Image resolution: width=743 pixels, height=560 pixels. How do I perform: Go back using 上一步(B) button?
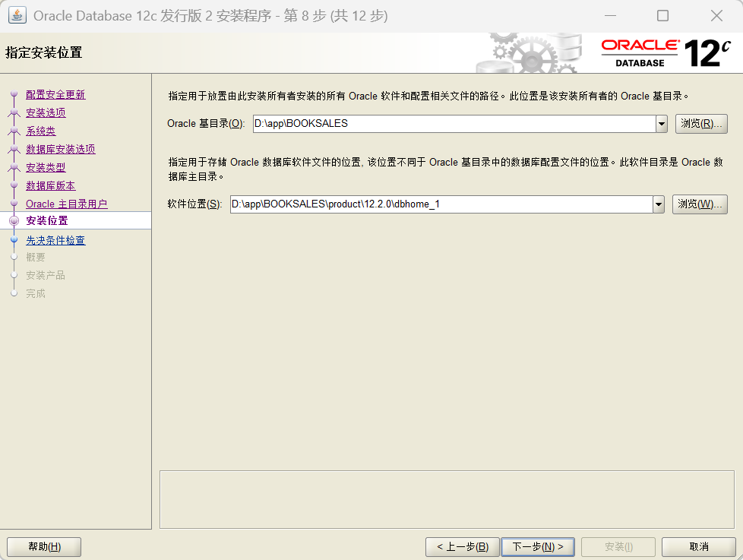pyautogui.click(x=463, y=547)
